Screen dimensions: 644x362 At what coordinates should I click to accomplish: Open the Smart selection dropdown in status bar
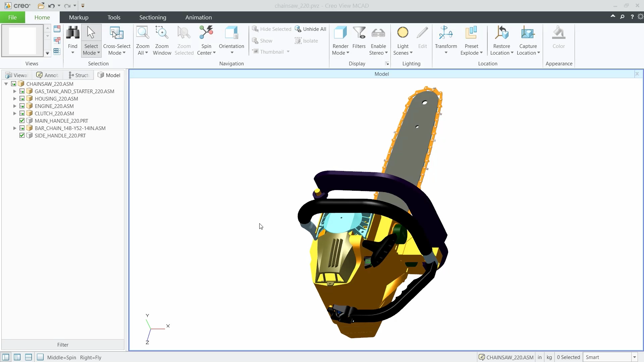pyautogui.click(x=634, y=357)
